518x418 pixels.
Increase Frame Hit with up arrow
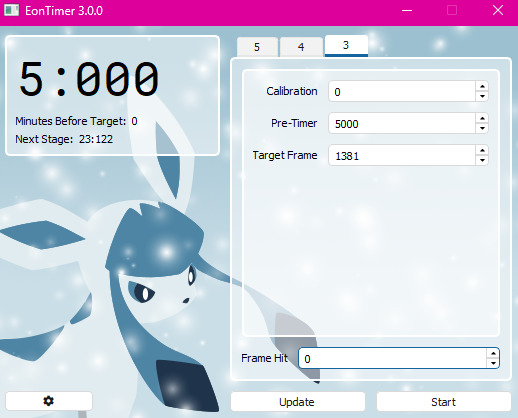coord(493,353)
